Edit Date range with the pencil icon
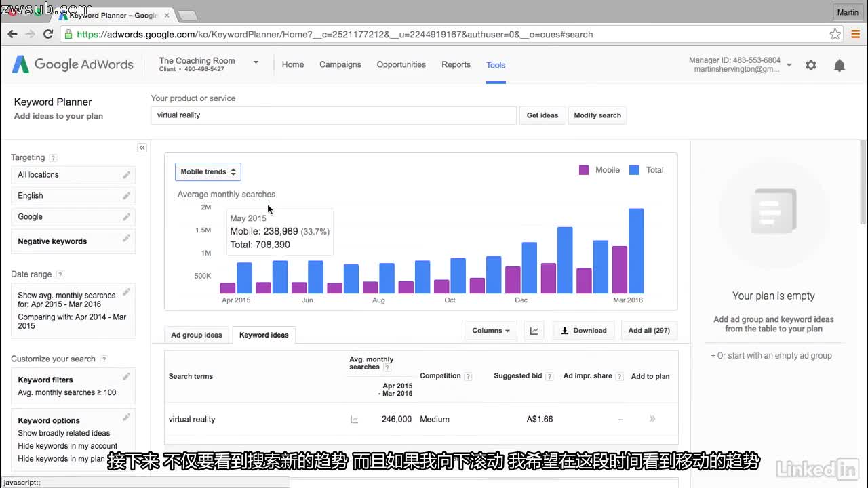This screenshot has height=488, width=868. click(126, 292)
